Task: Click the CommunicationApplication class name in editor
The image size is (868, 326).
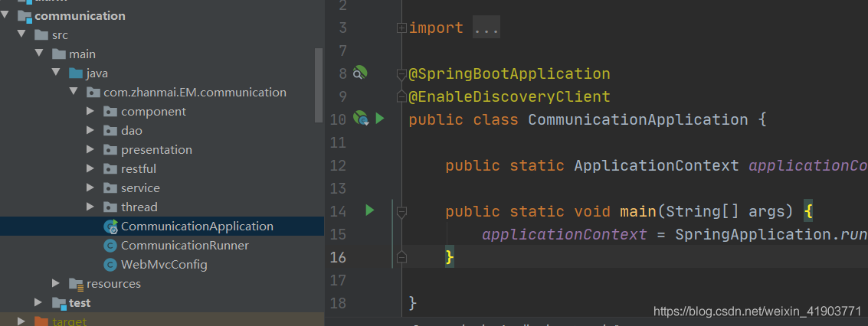Action: point(637,119)
